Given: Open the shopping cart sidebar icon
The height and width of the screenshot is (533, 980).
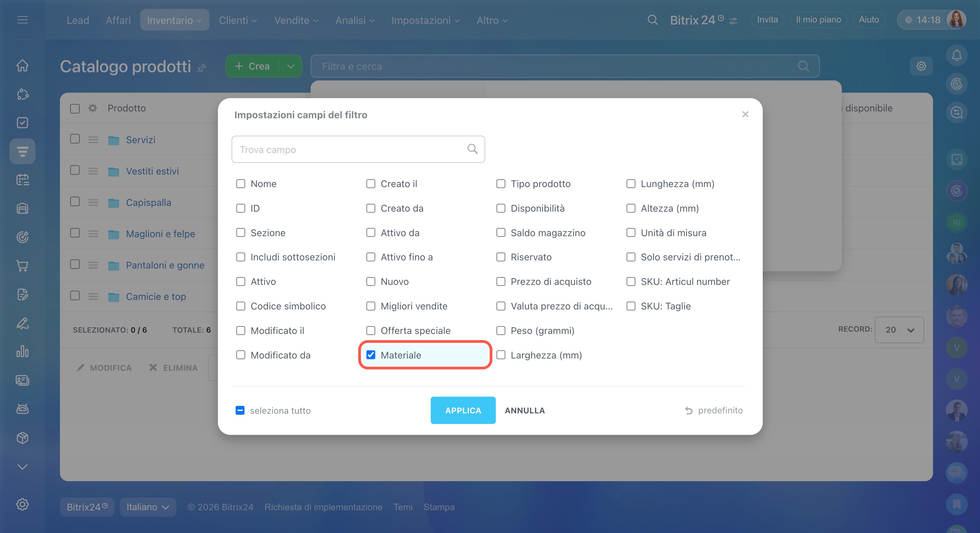Looking at the screenshot, I should coord(22,266).
